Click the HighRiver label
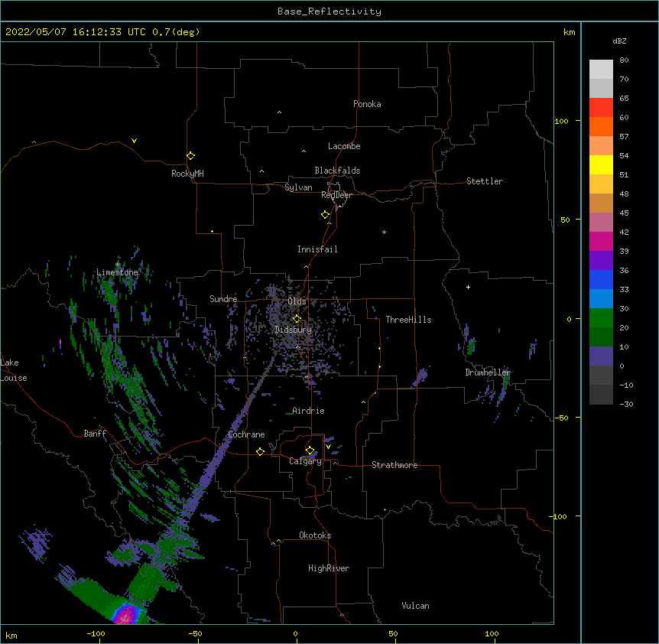The height and width of the screenshot is (644, 659). click(329, 568)
